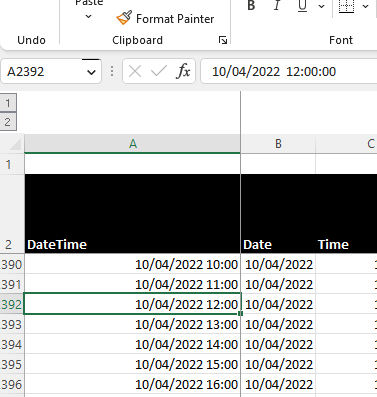
Task: Click the DateTime header cell
Action: click(x=132, y=214)
